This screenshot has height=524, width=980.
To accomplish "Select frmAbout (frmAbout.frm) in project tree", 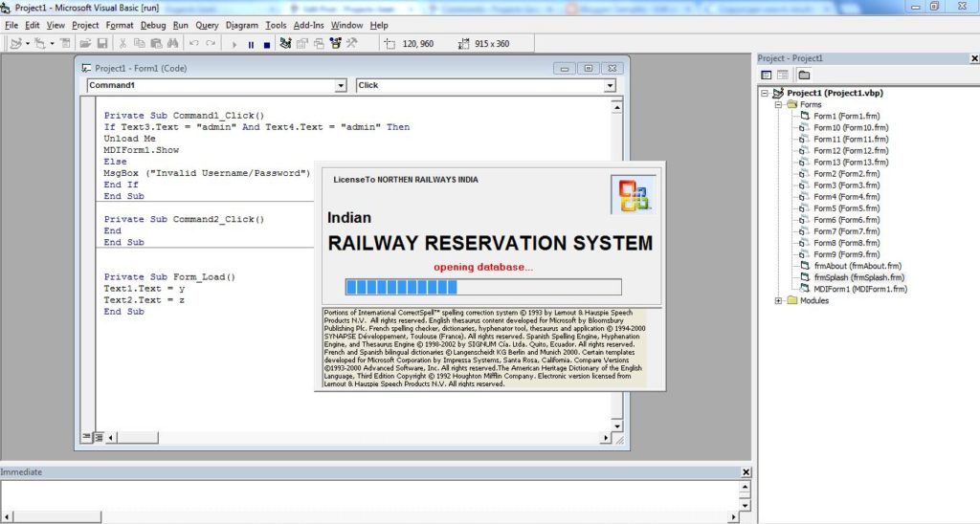I will click(x=857, y=266).
